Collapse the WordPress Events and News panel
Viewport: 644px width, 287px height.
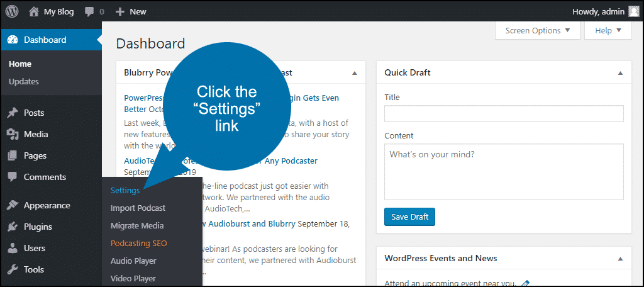tap(621, 259)
